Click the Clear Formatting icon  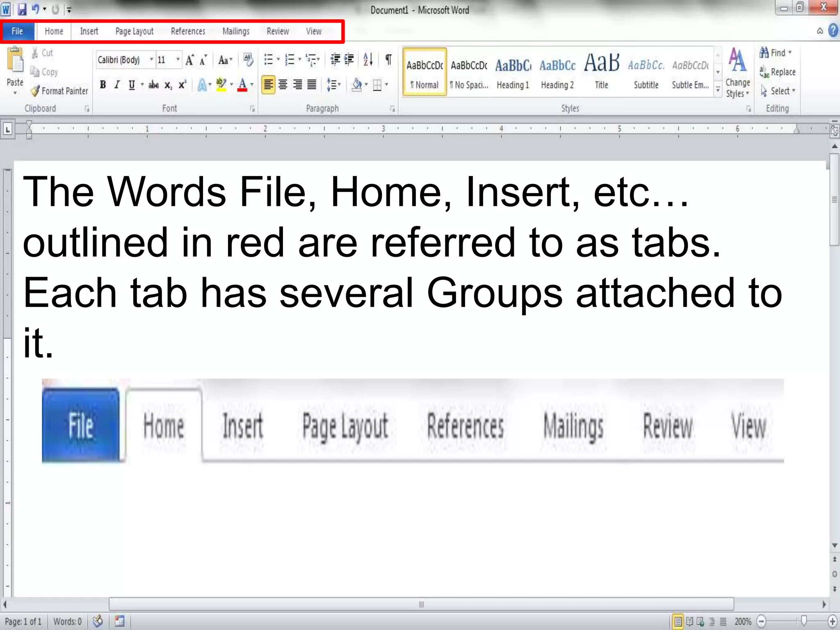point(248,60)
